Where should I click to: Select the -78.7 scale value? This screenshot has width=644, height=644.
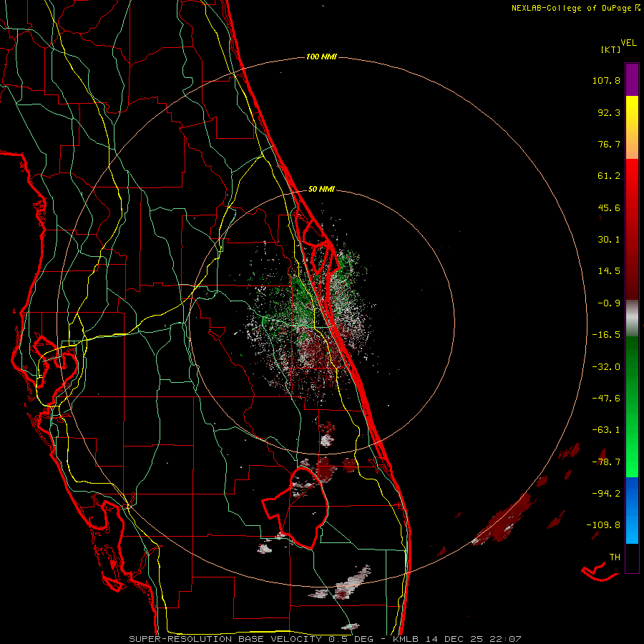606,462
